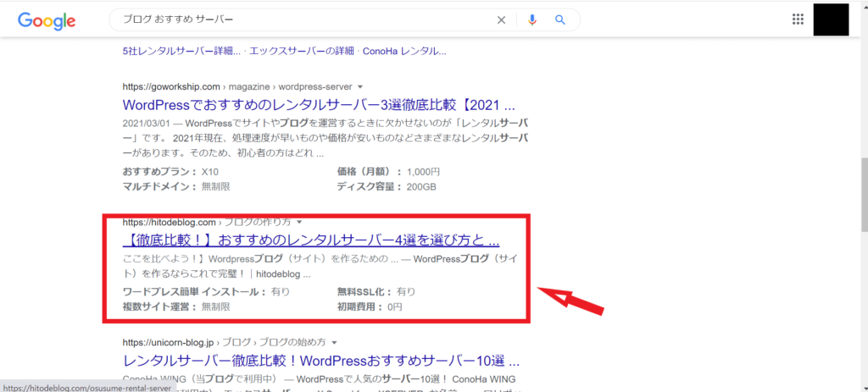
Task: Open the Google apps grid icon
Action: (x=798, y=20)
